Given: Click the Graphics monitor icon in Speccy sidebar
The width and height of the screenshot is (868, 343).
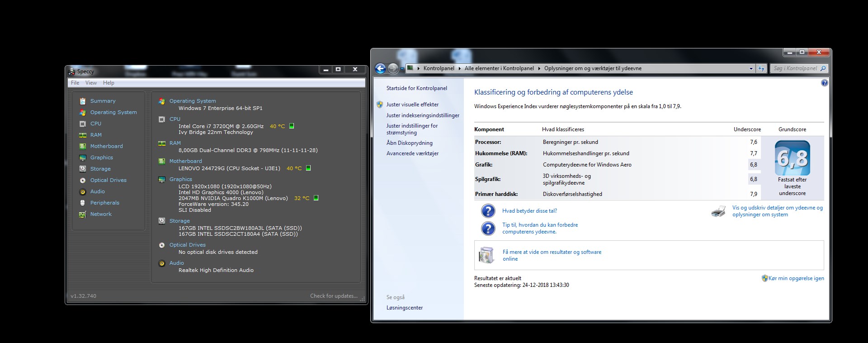Looking at the screenshot, I should click(83, 157).
